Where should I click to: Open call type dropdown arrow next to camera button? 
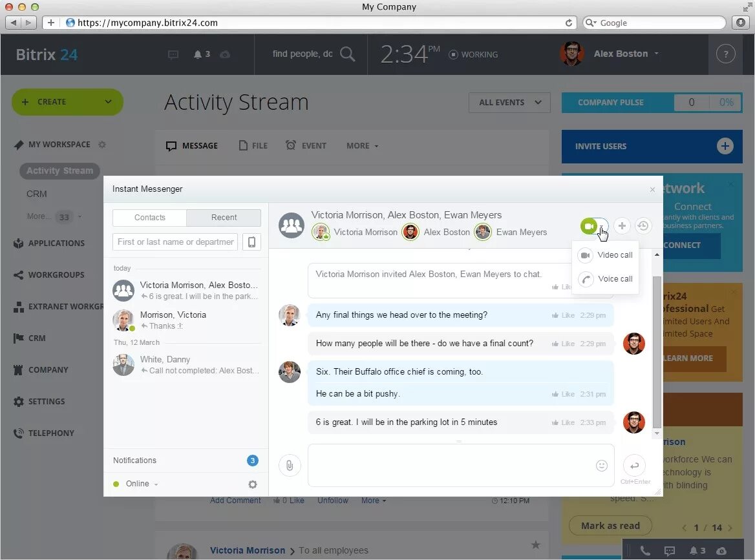click(602, 226)
